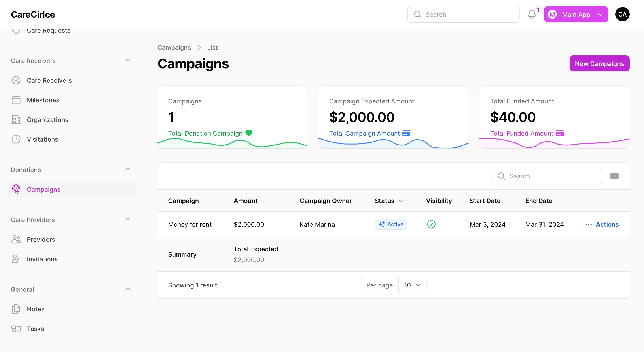Focus the table Search field

click(x=547, y=176)
